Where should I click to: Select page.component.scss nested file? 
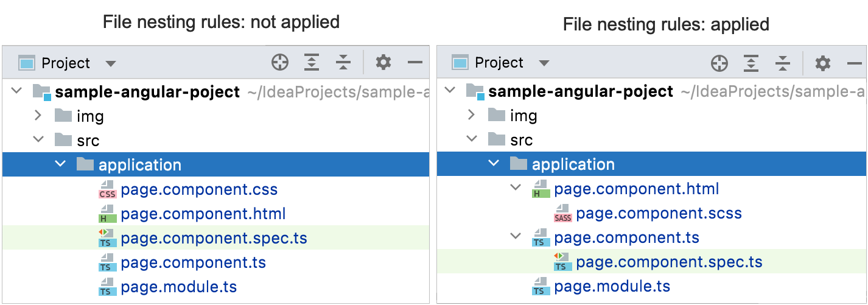pos(659,214)
